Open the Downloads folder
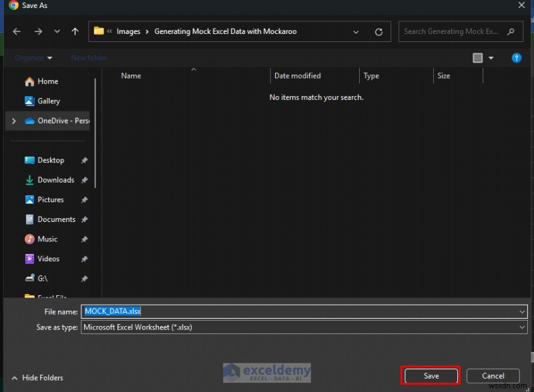This screenshot has width=534, height=392. pos(56,180)
